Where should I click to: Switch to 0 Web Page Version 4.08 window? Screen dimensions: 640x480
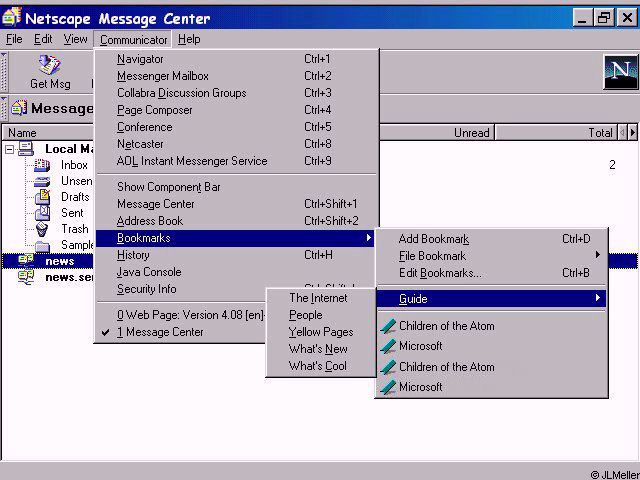point(182,315)
